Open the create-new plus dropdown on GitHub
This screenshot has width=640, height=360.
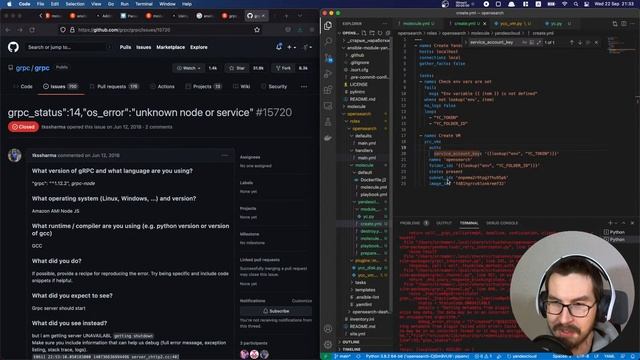point(291,47)
